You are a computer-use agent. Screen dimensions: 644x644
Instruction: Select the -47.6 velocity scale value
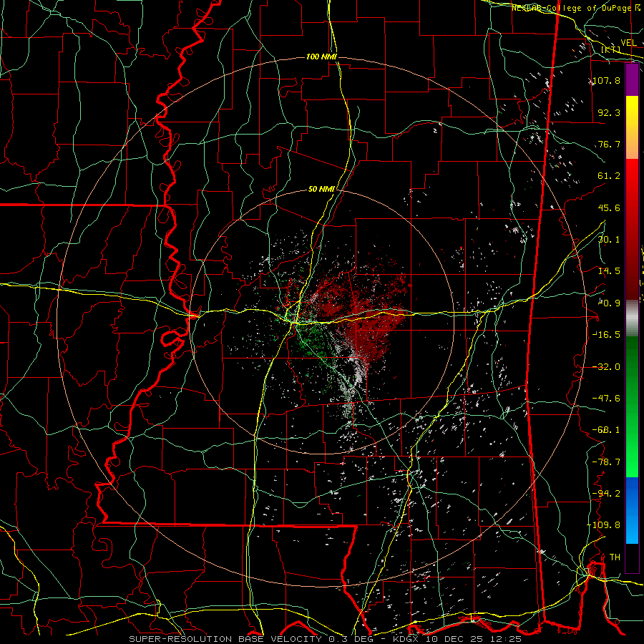click(607, 399)
